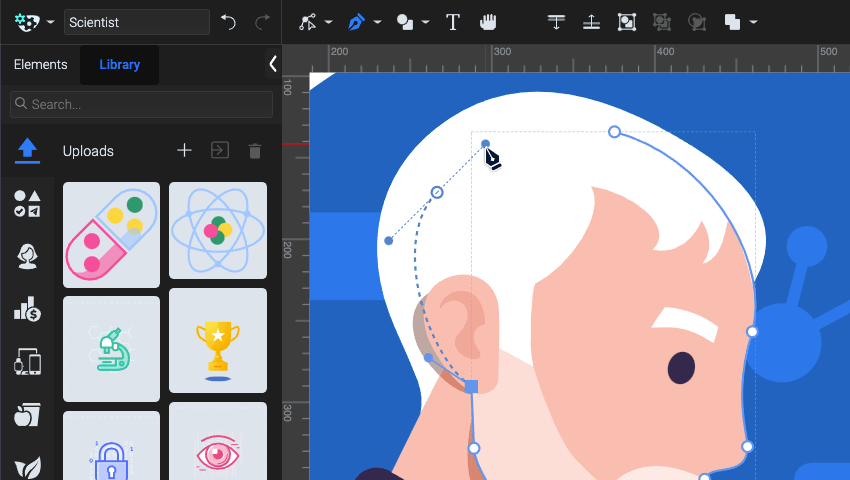The height and width of the screenshot is (480, 850).
Task: Select the Pen tool in toolbar
Action: coord(356,22)
